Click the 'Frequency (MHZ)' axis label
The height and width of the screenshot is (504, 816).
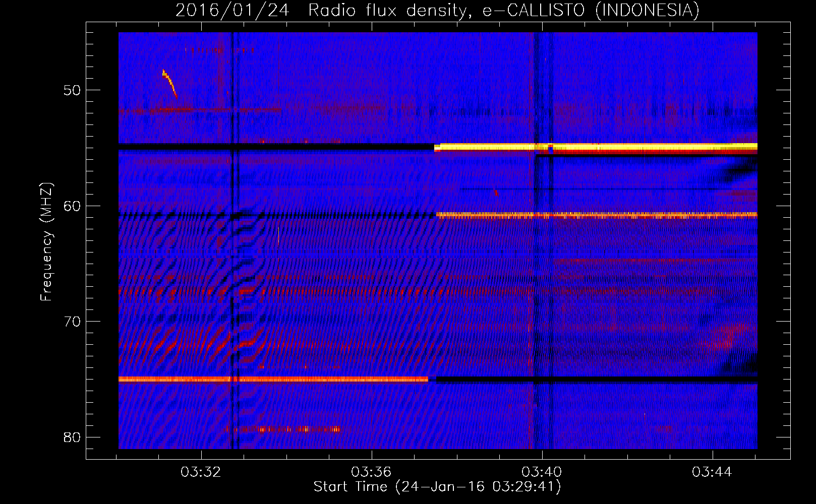[46, 242]
